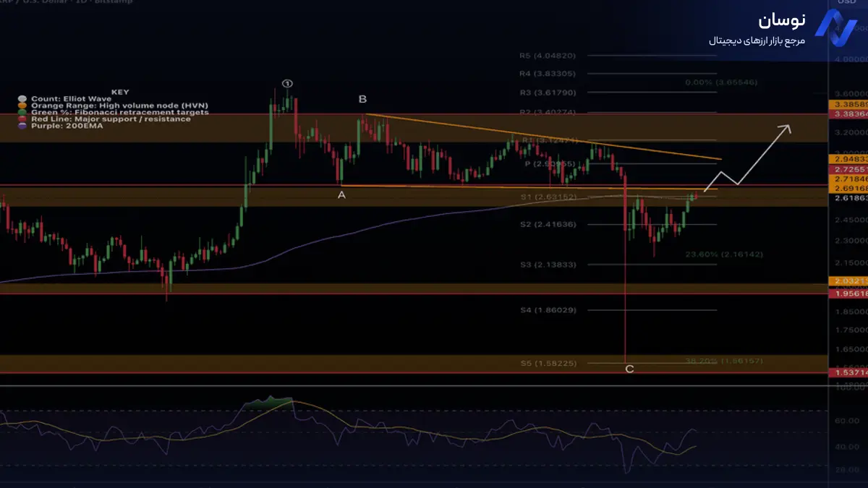
Task: Click the red 1.5371 price tag
Action: click(x=848, y=372)
